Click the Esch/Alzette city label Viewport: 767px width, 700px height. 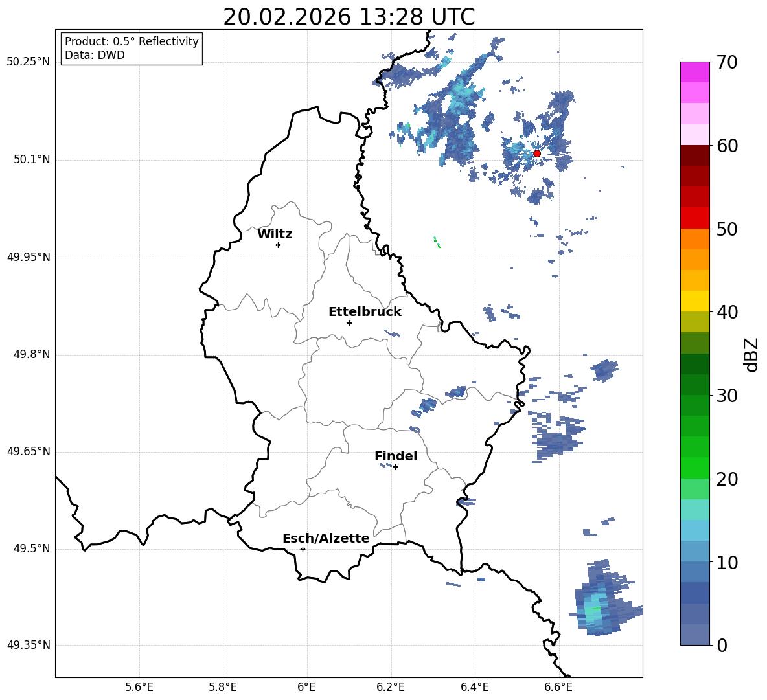click(326, 538)
